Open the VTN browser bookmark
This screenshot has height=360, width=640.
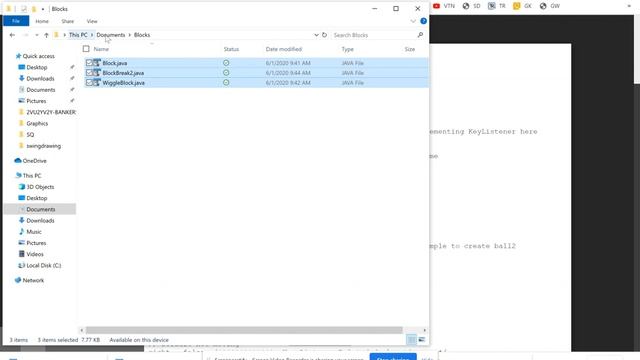[x=444, y=6]
